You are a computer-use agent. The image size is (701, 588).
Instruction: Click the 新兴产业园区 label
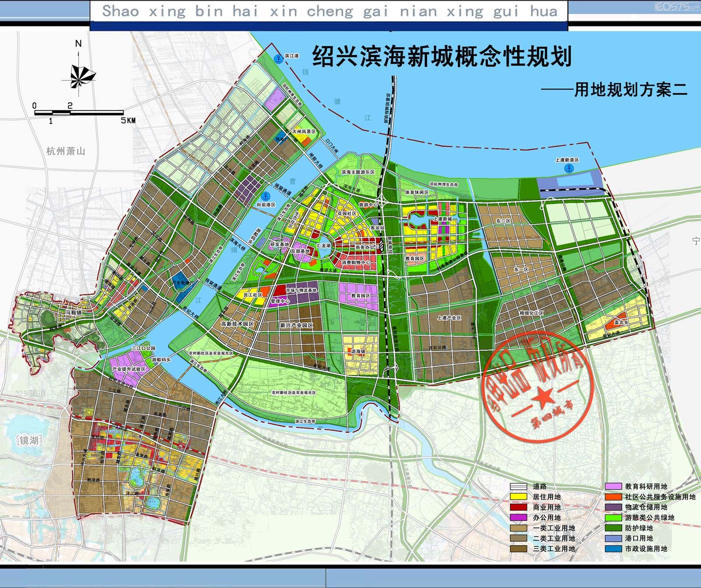click(297, 326)
